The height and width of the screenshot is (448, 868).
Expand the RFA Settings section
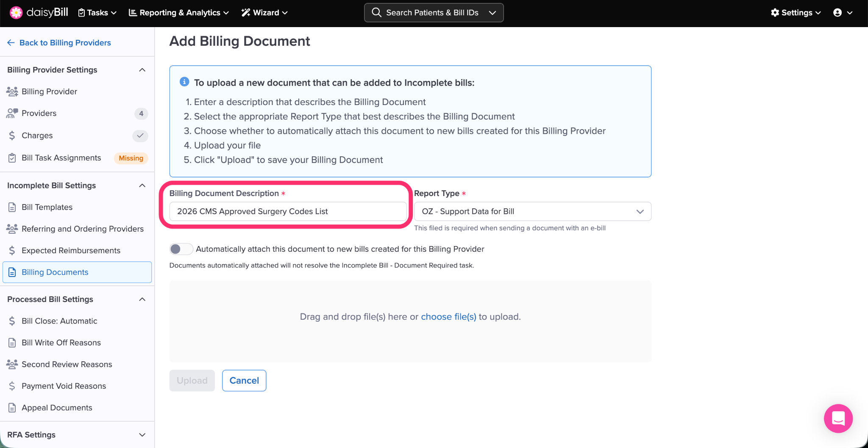(142, 435)
